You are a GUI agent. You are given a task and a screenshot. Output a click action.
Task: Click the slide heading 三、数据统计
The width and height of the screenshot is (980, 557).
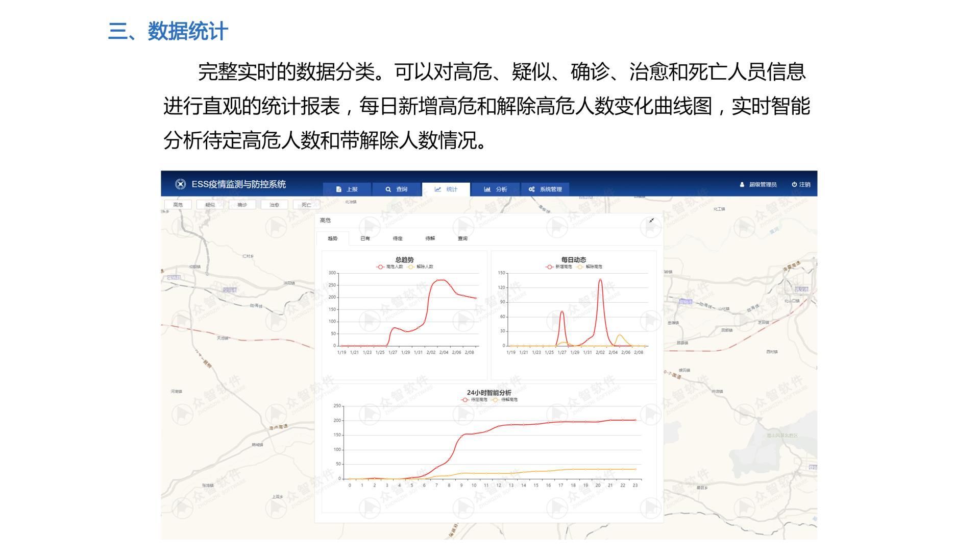pos(168,32)
